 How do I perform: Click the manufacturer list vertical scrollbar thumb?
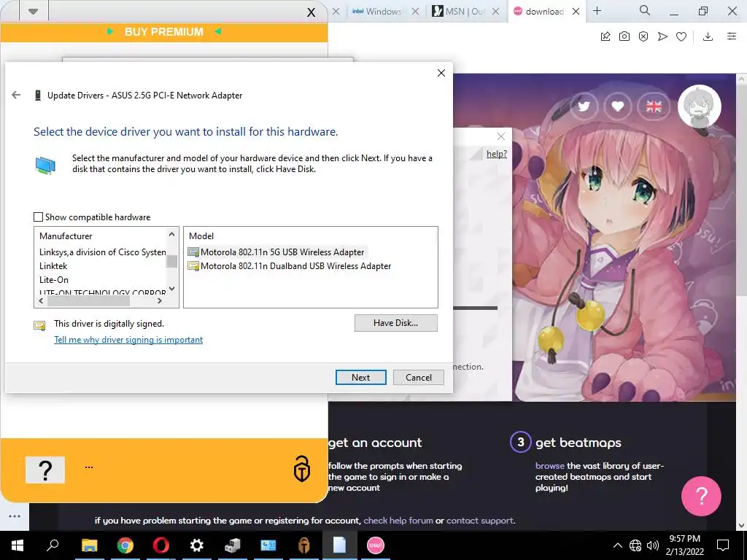tap(172, 262)
